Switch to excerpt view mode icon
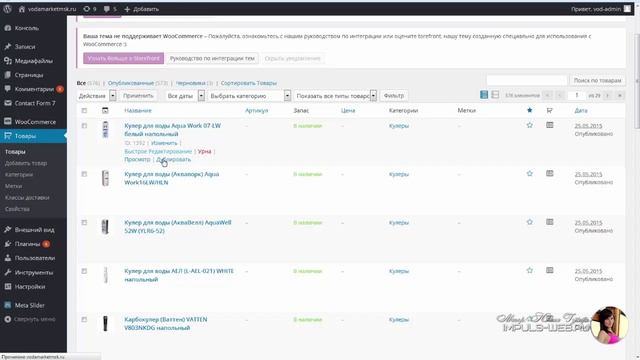This screenshot has height=360, width=640. tap(495, 95)
